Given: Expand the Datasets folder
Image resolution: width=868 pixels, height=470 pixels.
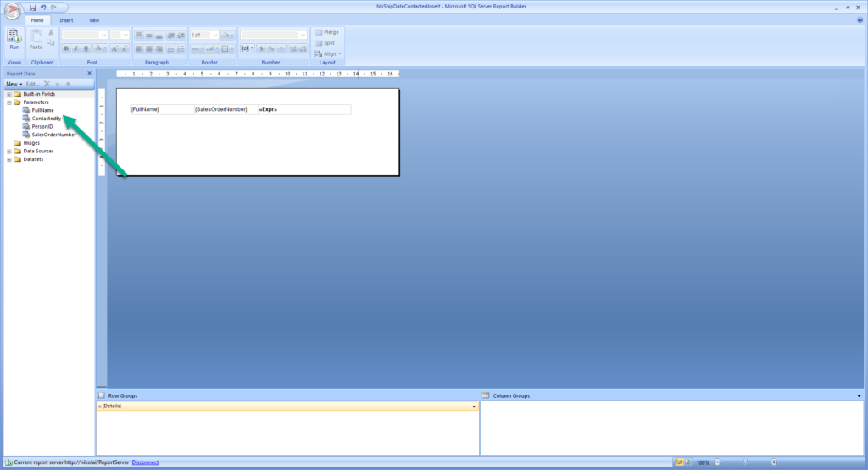Looking at the screenshot, I should 8,159.
